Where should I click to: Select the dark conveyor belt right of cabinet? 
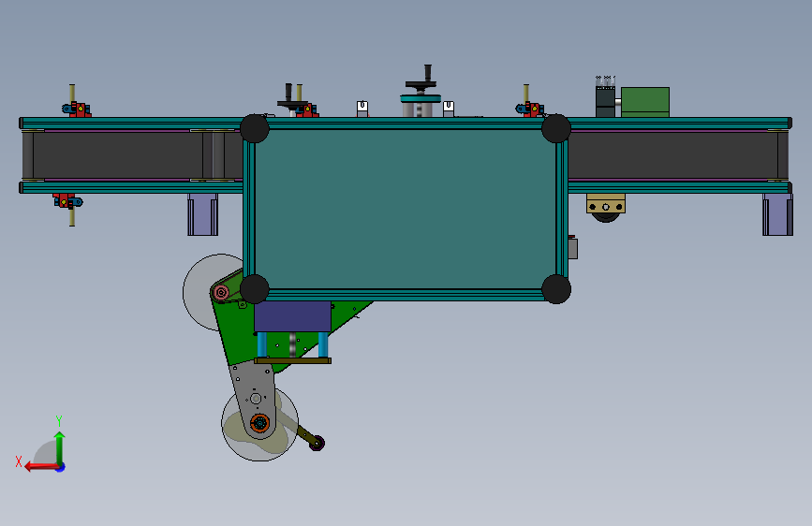(678, 155)
